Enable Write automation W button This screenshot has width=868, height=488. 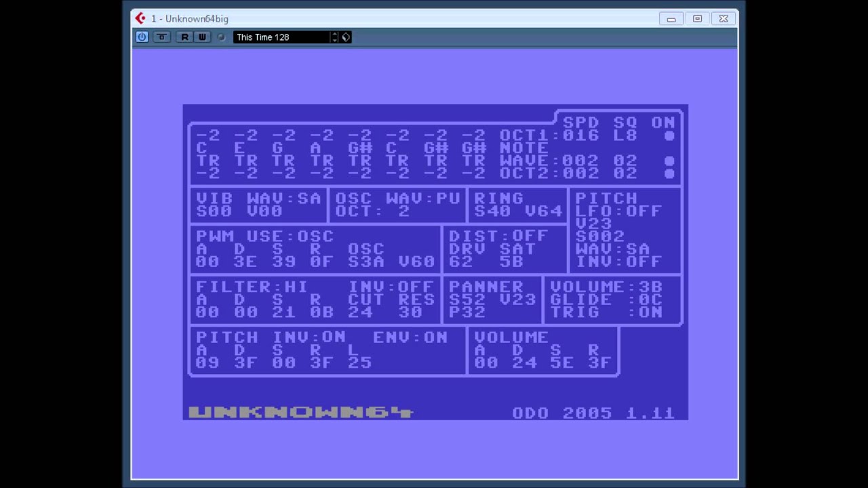click(x=202, y=37)
